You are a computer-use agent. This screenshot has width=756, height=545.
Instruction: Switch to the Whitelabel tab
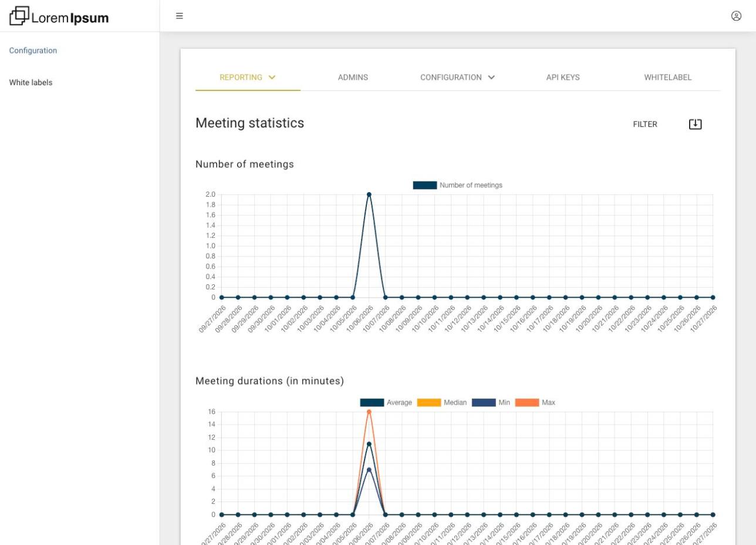click(667, 78)
